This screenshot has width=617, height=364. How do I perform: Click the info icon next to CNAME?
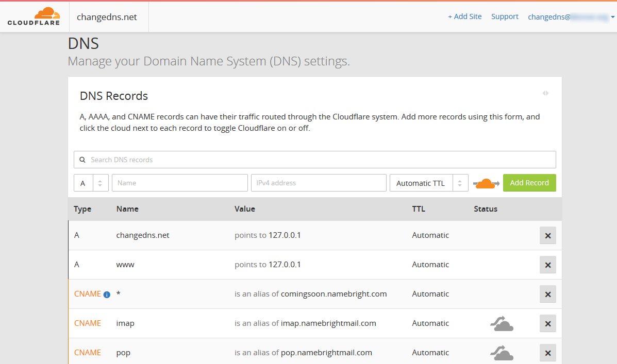coord(107,294)
